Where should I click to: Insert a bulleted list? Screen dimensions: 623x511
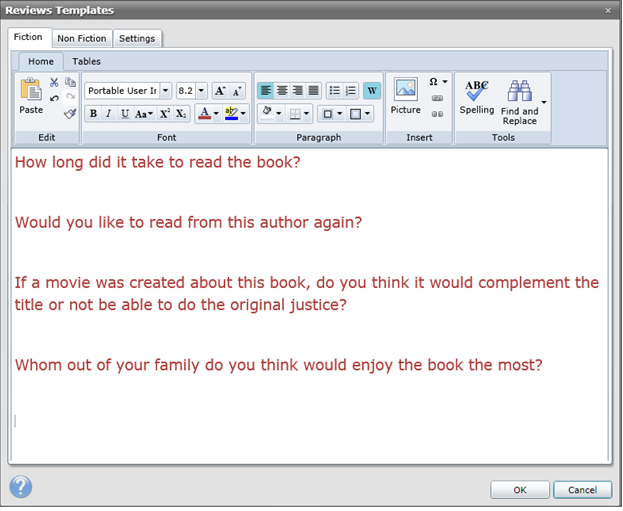click(334, 90)
